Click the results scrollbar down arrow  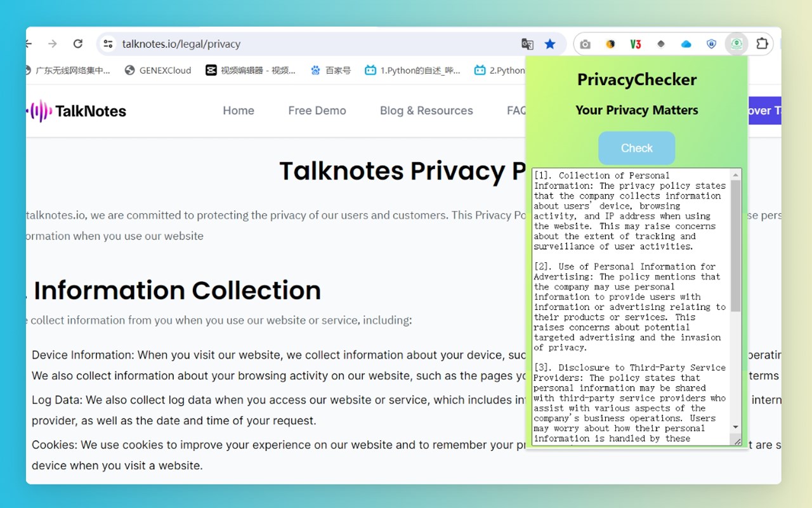(x=736, y=427)
